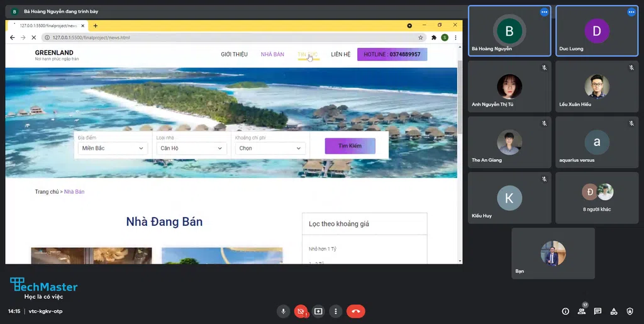Open the NHÀ BÁN menu item

[x=272, y=54]
